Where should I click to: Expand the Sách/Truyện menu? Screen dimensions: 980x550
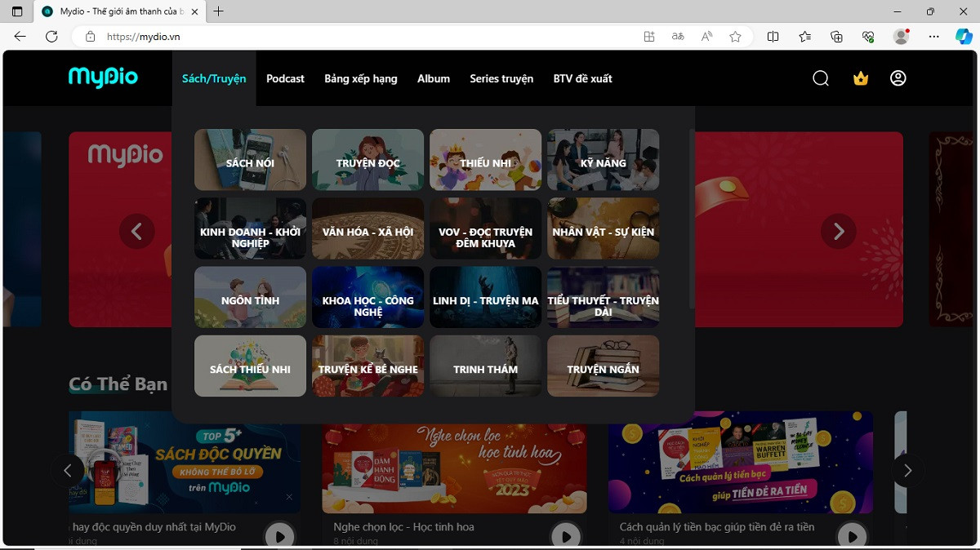coord(214,78)
